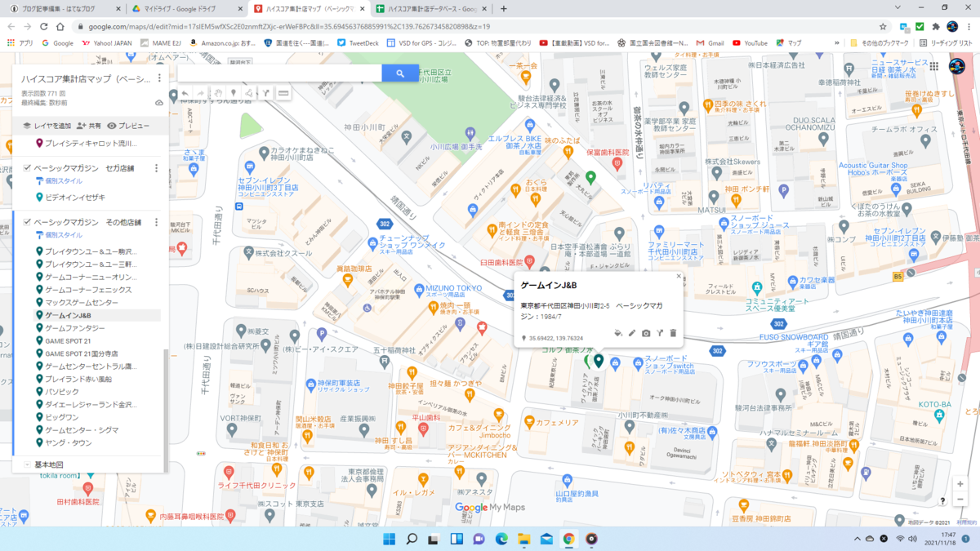Redo the last map edit

(x=202, y=94)
